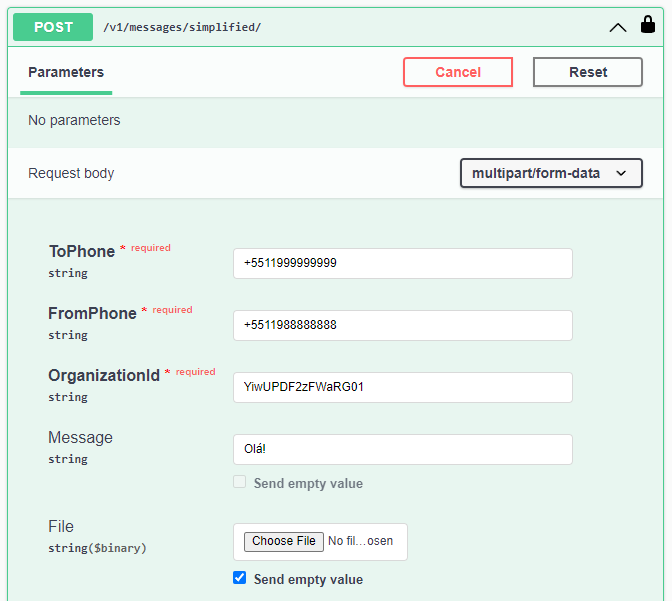Screen dimensions: 672x601
Task: Toggle Message's Send empty value checkbox
Action: (239, 482)
